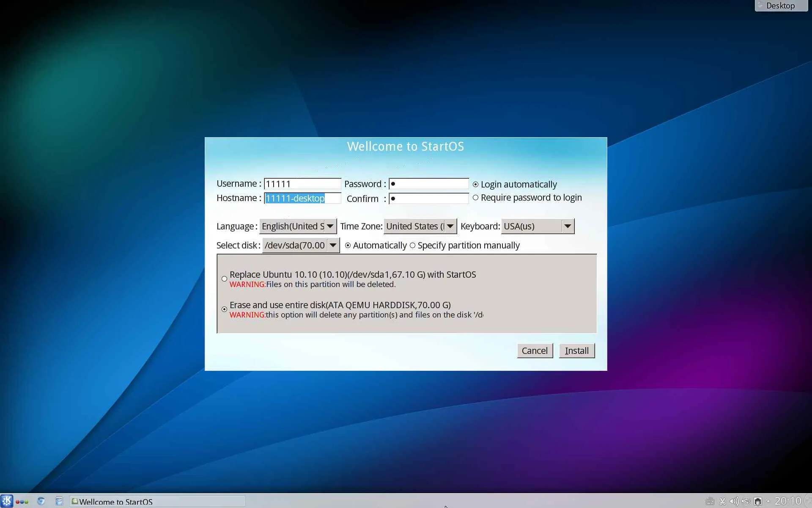Image resolution: width=812 pixels, height=508 pixels.
Task: Open the file manager icon in the taskbar
Action: pos(59,501)
